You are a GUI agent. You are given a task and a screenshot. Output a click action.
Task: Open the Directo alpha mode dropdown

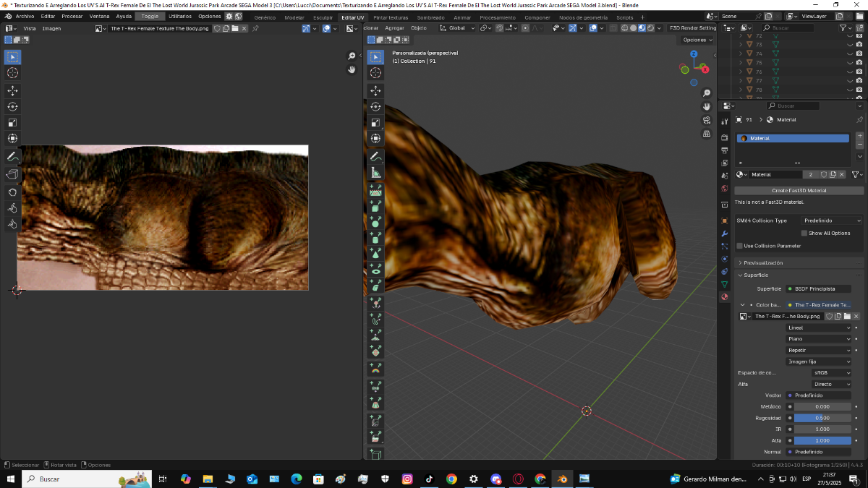[832, 384]
